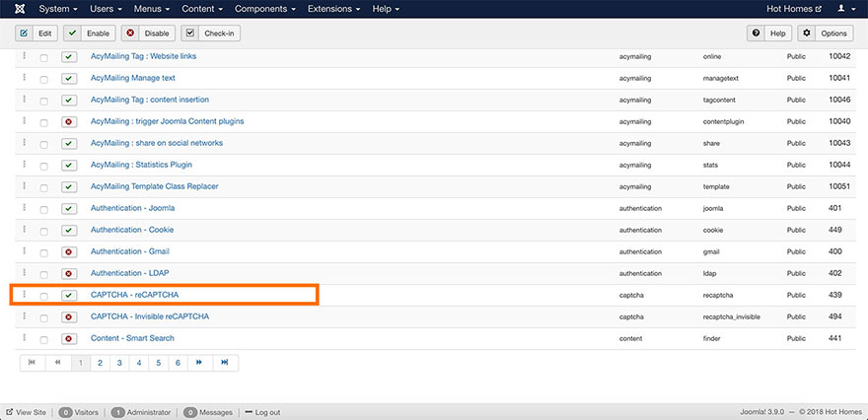Toggle status icon of Authentication - Cookie
Image resolution: width=868 pixels, height=420 pixels.
tap(69, 230)
